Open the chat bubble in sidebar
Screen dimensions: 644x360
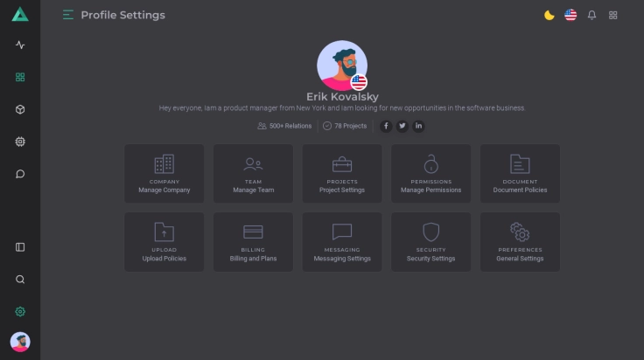[x=20, y=174]
